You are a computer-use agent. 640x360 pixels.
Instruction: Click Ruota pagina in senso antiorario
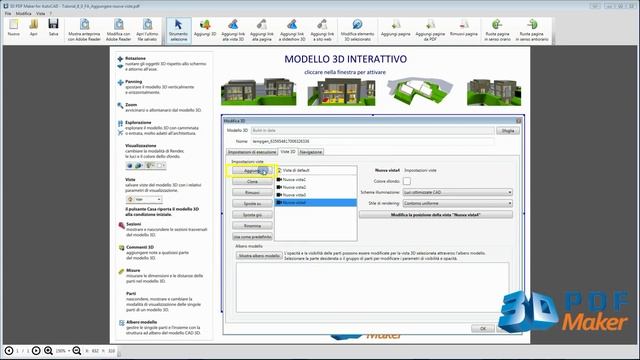coord(532,30)
